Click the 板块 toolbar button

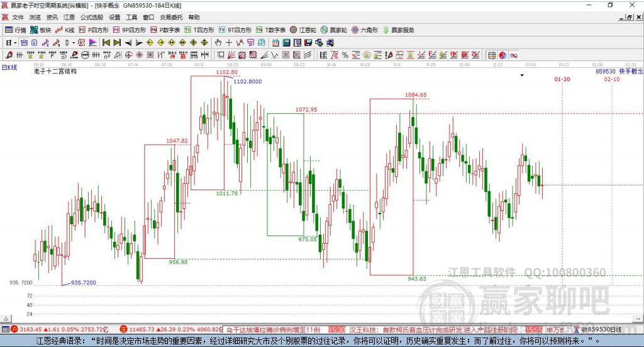(x=41, y=30)
